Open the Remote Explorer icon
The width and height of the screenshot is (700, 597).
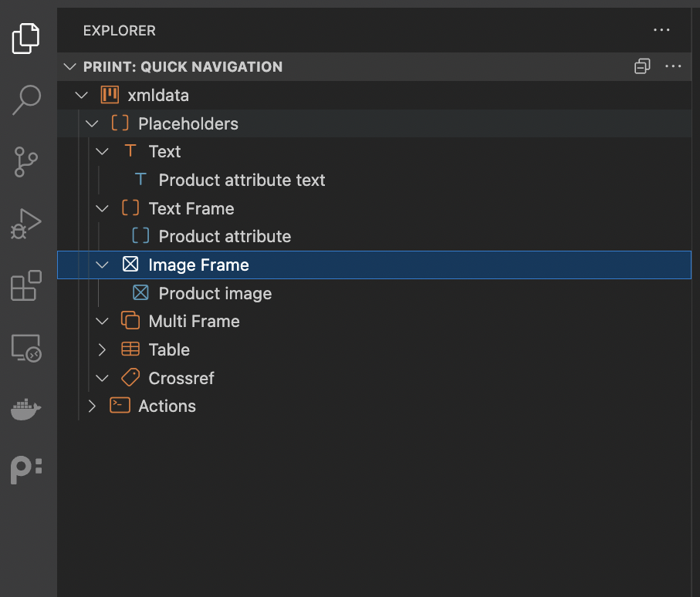(26, 348)
